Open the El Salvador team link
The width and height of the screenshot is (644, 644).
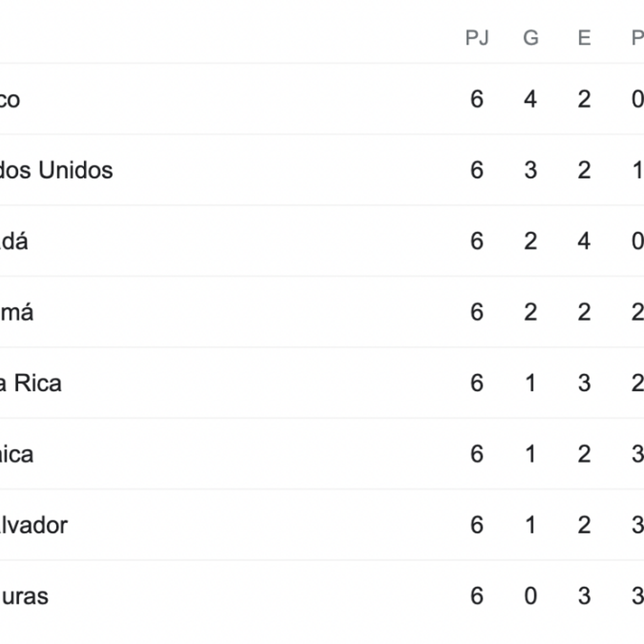(x=33, y=525)
